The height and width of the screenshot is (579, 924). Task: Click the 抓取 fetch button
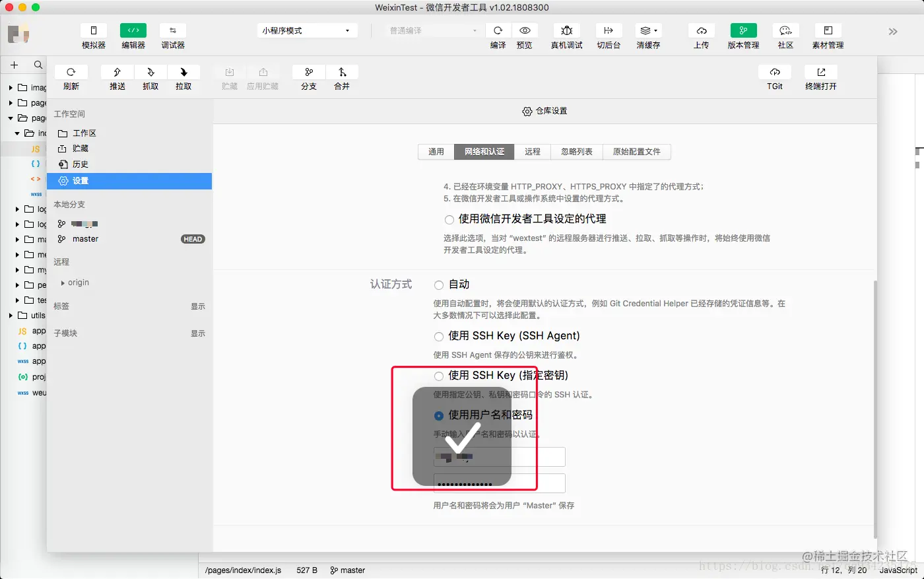[150, 72]
